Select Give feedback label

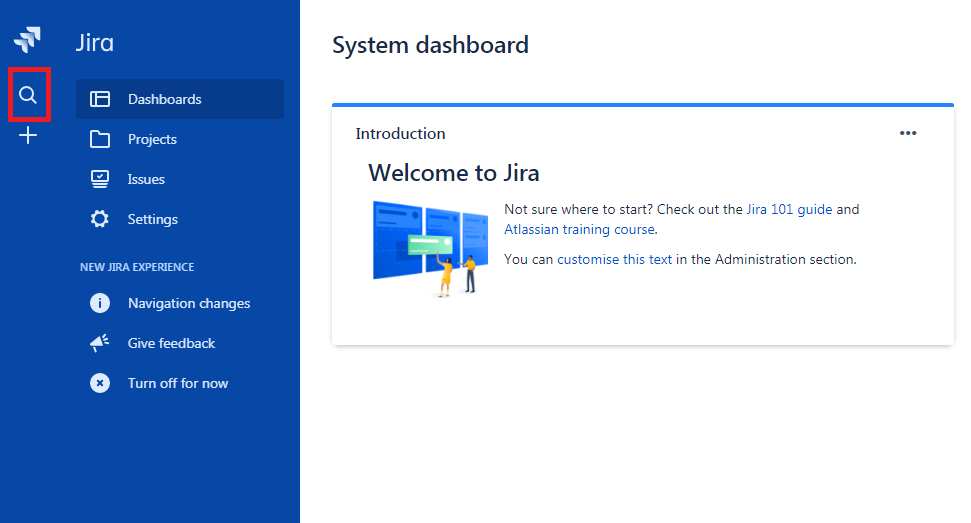pos(171,343)
